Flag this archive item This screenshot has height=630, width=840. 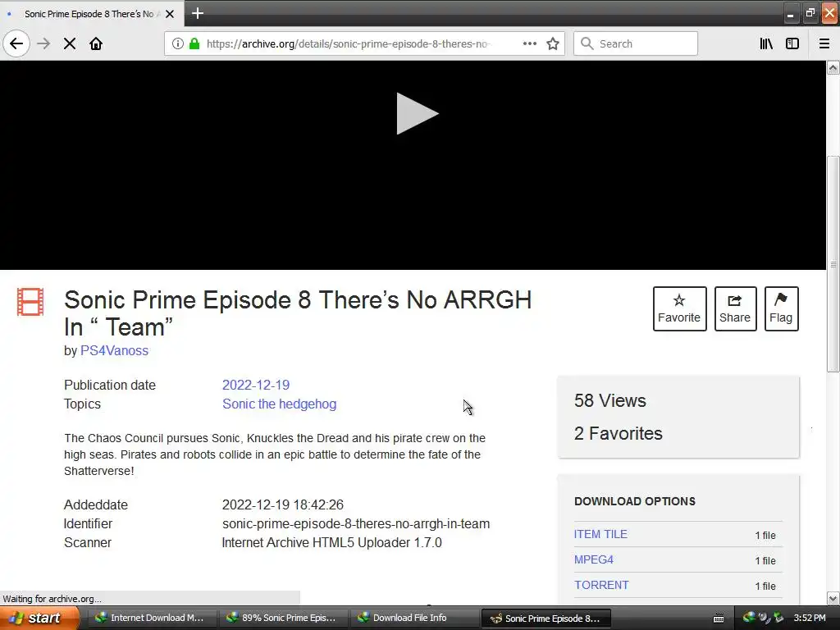click(781, 308)
